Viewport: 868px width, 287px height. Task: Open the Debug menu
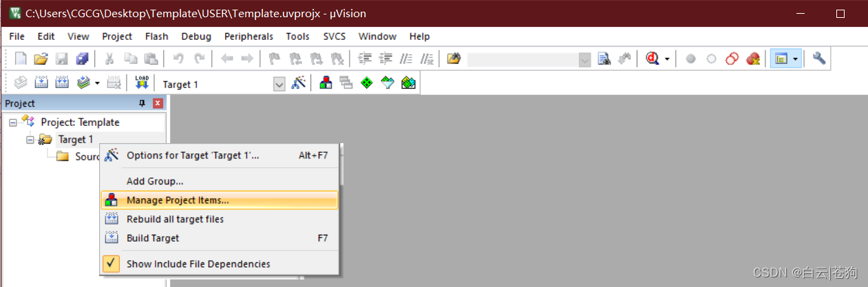(x=196, y=36)
